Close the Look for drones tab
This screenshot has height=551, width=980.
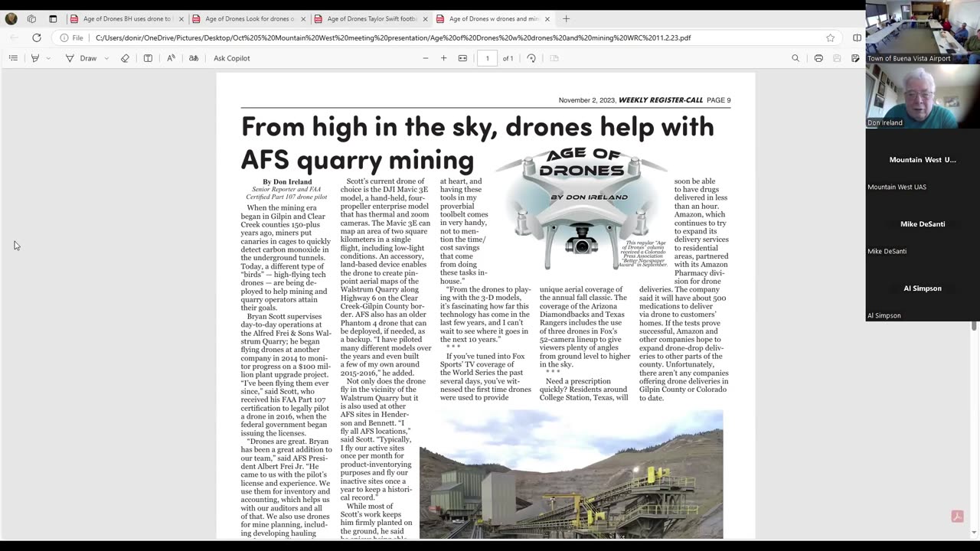pos(303,19)
